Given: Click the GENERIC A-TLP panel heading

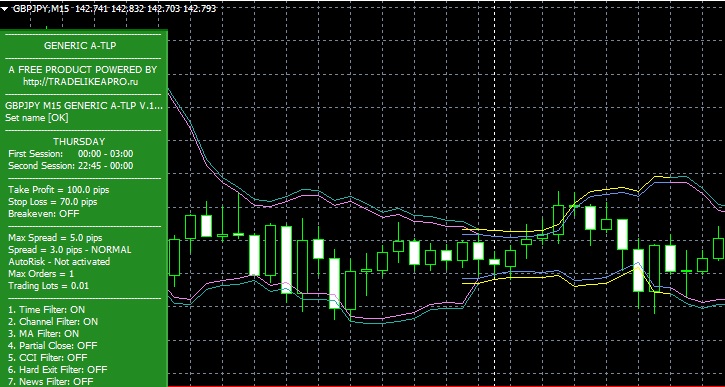Looking at the screenshot, I should pyautogui.click(x=80, y=46).
